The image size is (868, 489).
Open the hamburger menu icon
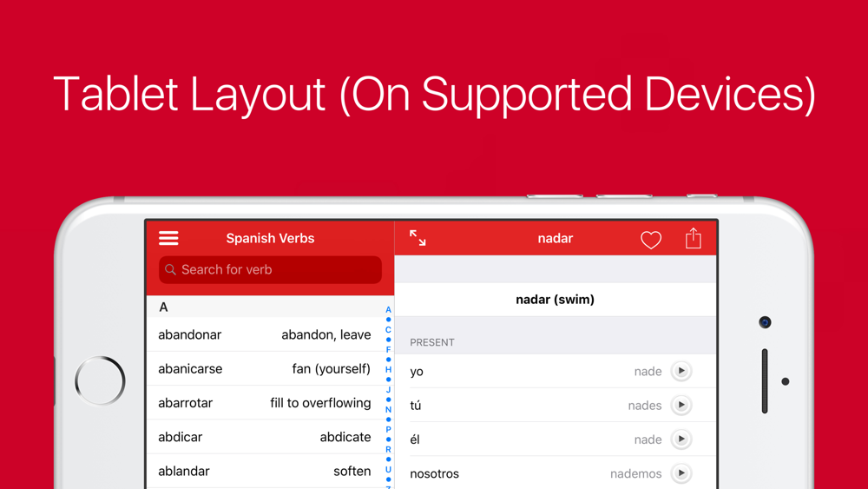point(168,238)
